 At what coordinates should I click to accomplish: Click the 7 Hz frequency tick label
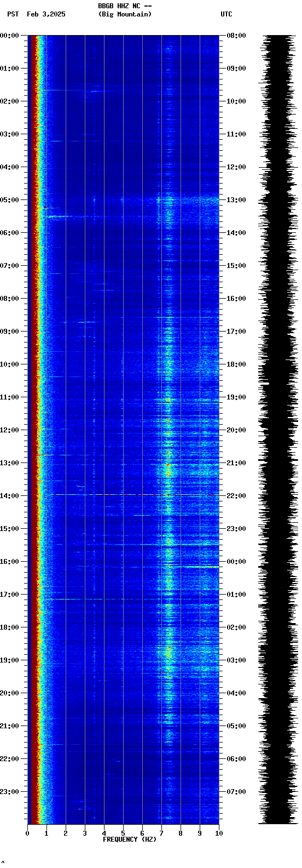161,833
